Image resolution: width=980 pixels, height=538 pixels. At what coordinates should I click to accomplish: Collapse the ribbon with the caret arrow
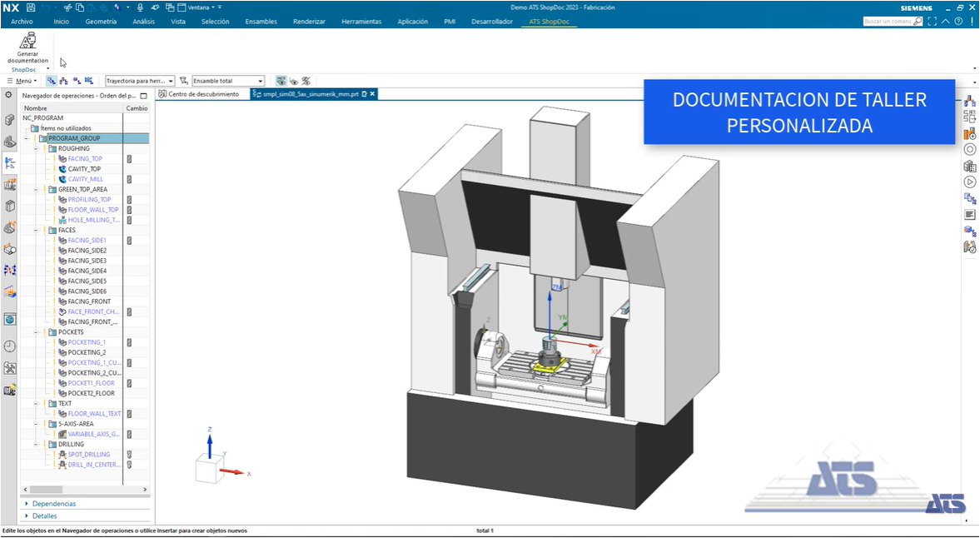tap(945, 22)
